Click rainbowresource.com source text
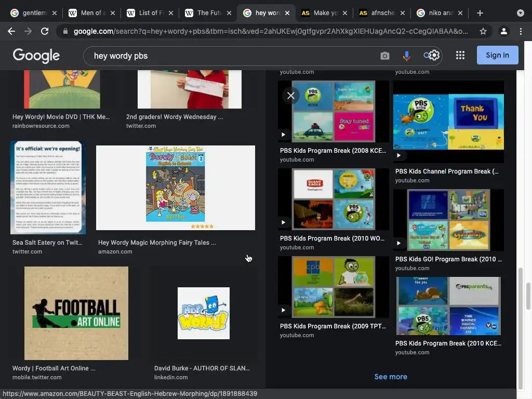Viewport: 532px width, 399px height. pos(41,126)
